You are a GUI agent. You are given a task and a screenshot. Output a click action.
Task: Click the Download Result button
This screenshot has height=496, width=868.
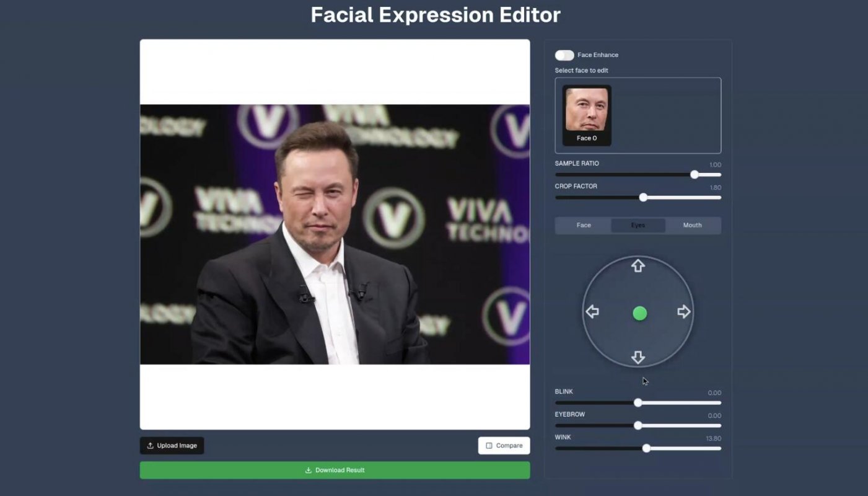[x=335, y=470]
